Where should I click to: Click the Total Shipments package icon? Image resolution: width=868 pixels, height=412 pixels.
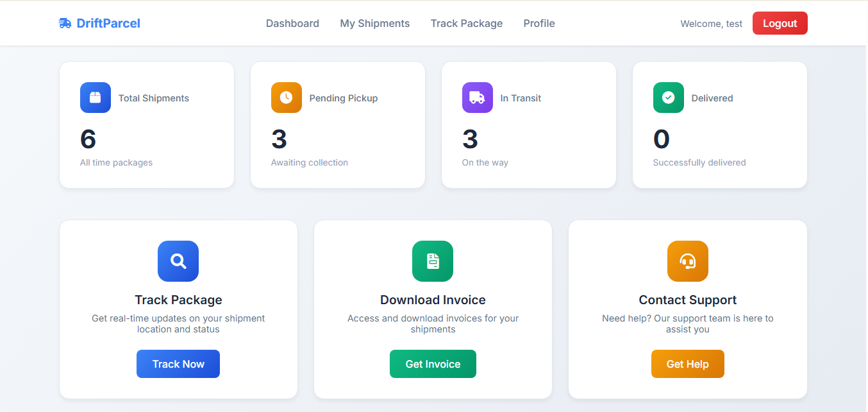click(95, 97)
